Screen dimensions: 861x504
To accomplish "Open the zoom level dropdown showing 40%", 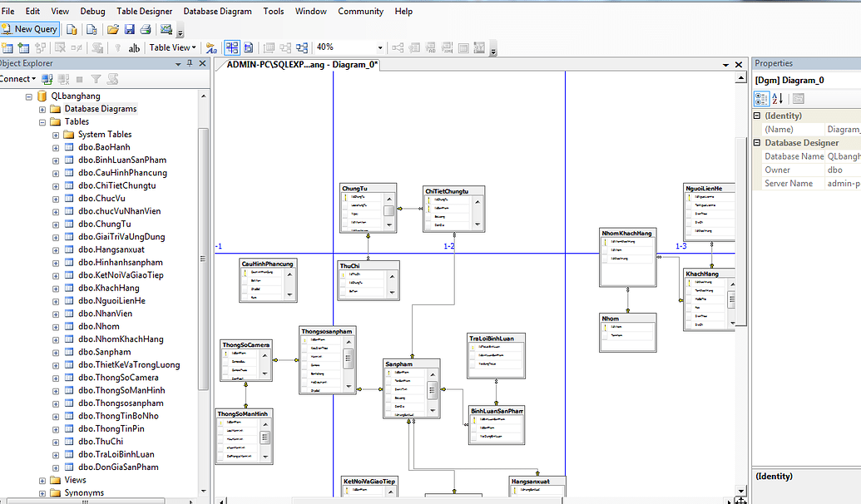I will click(380, 47).
